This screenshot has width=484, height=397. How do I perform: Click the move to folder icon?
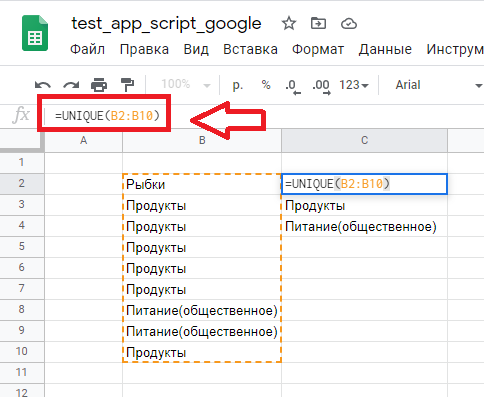(318, 23)
